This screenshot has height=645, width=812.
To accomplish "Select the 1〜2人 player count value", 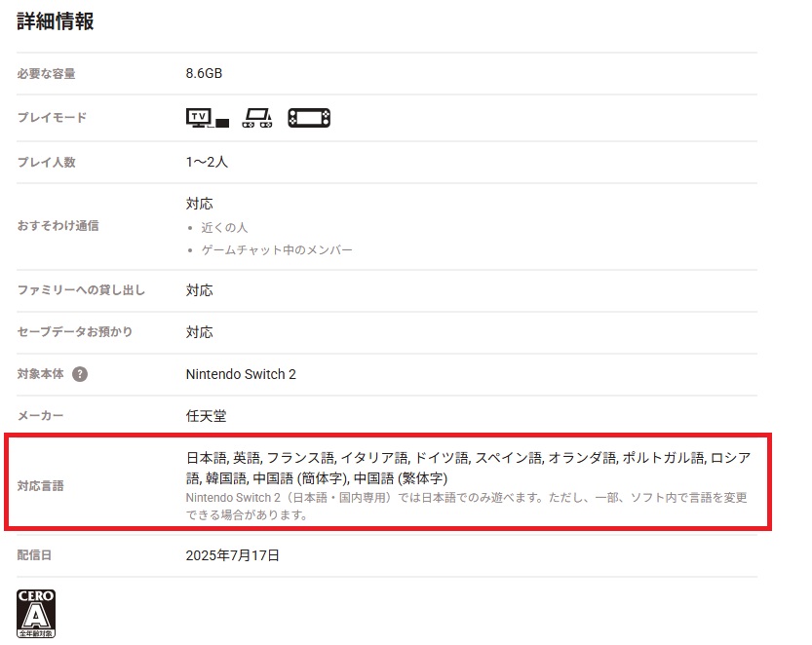I will click(x=207, y=162).
